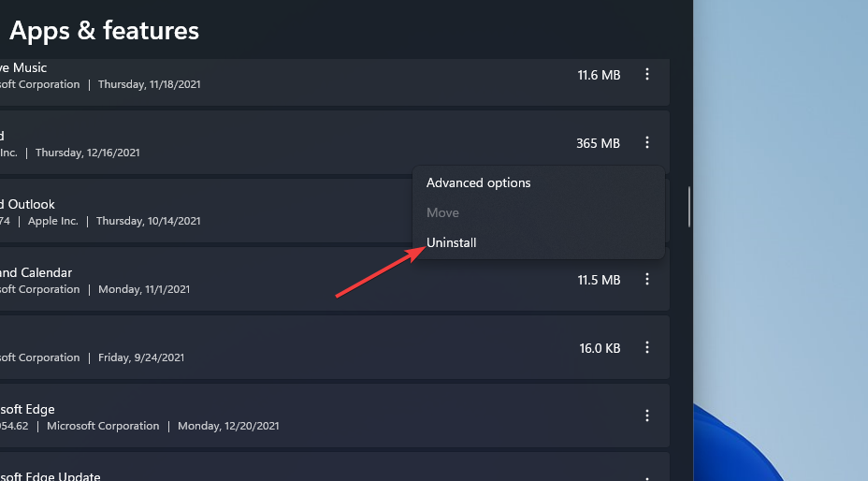This screenshot has height=481, width=868.
Task: Click the 365 MB size label
Action: click(598, 143)
